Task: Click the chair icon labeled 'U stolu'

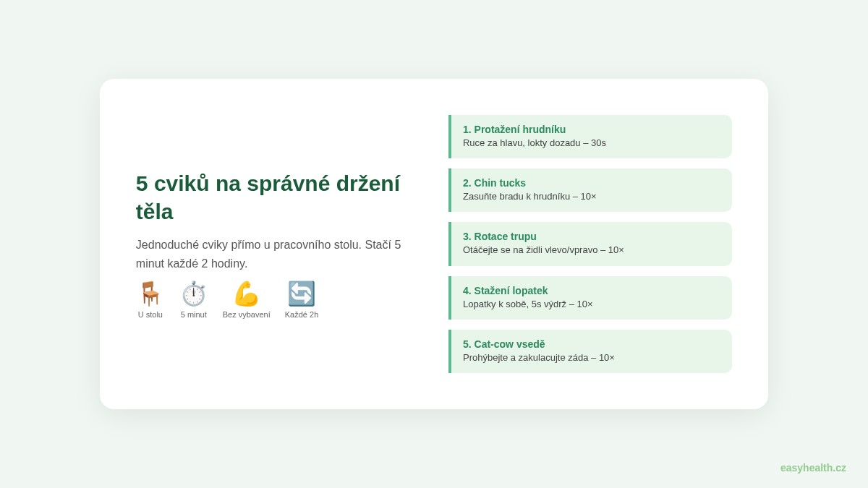Action: click(150, 294)
